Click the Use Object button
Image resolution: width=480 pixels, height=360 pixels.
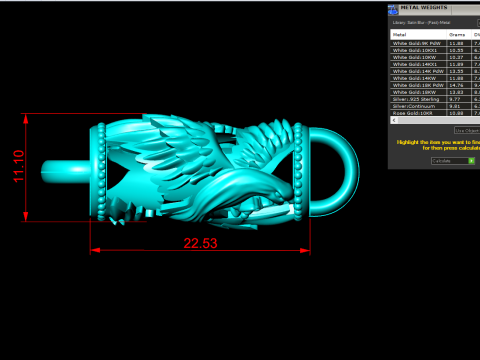tap(467, 130)
